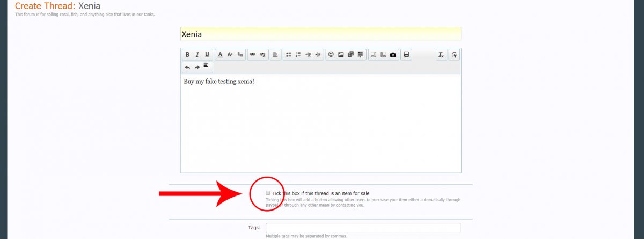
Task: Click the indent icon
Action: coord(318,55)
